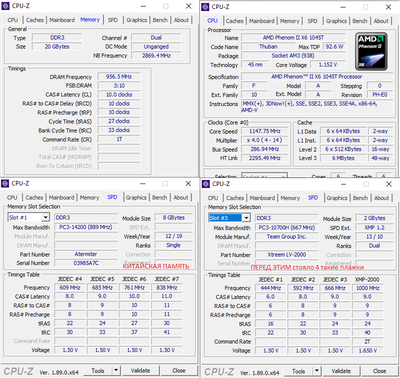Open Graphics tab in Slot #1 SPD window

coord(136,197)
